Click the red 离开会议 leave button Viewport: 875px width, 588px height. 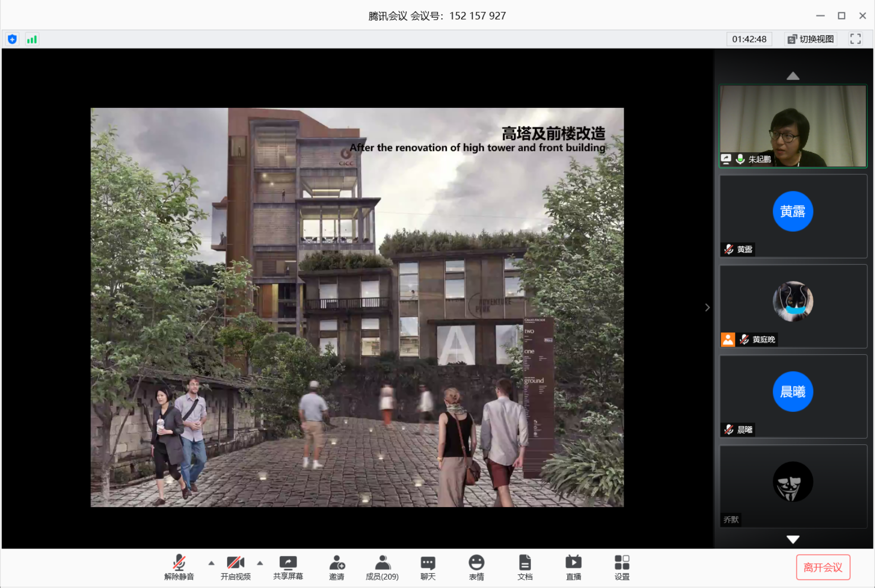823,567
